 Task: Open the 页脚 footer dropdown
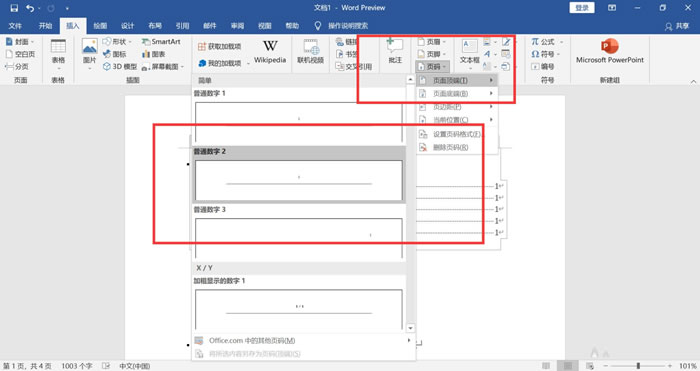click(432, 54)
